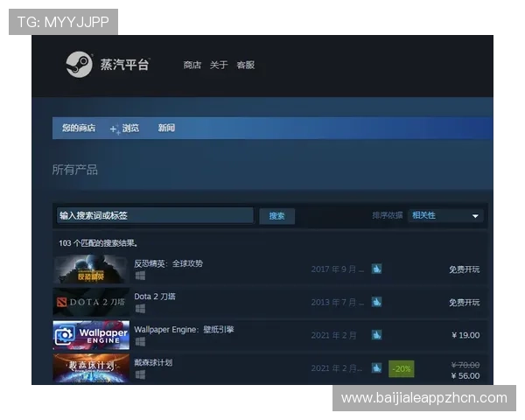Image resolution: width=525 pixels, height=420 pixels.
Task: Click the -20% discount badge
Action: click(401, 368)
